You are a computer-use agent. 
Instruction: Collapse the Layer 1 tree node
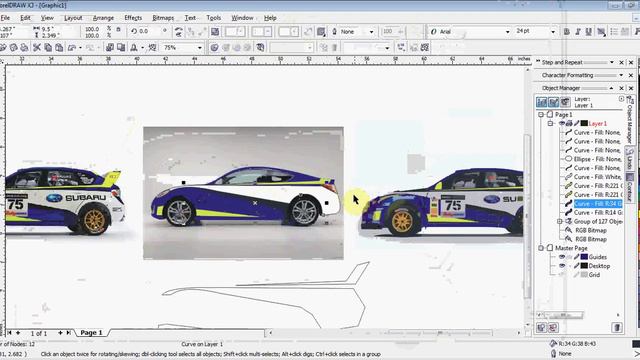(x=550, y=123)
